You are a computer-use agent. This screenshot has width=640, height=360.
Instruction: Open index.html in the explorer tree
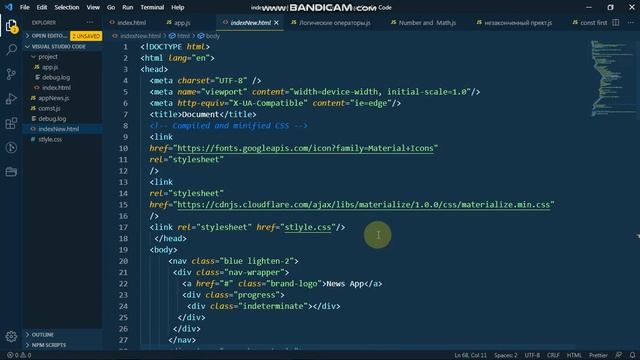pos(56,87)
